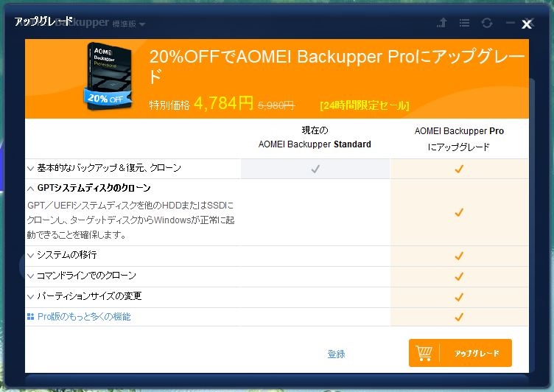Open the 標準版 edition dropdown in title bar
Image resolution: width=554 pixels, height=392 pixels.
pyautogui.click(x=129, y=24)
